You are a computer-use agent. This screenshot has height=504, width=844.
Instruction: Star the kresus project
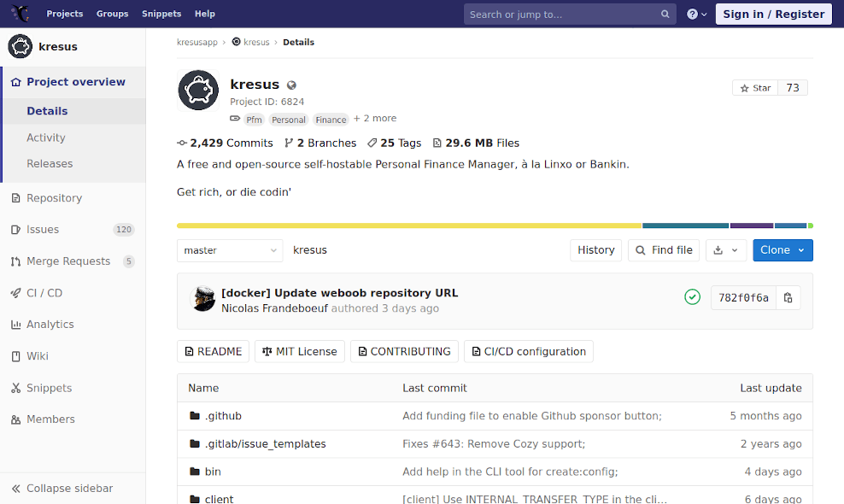tap(755, 88)
